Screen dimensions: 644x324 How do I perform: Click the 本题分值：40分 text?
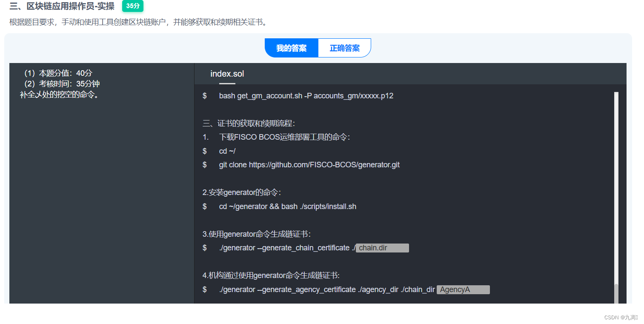click(x=58, y=73)
